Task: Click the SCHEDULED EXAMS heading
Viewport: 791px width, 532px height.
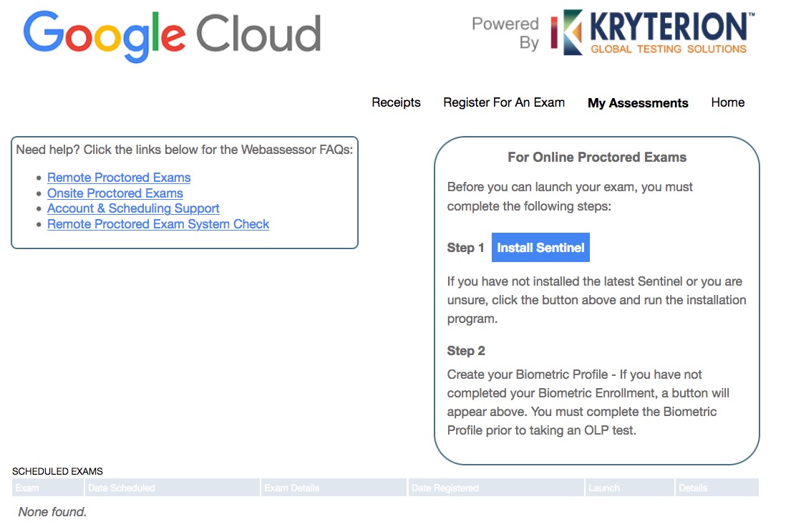Action: click(x=57, y=471)
